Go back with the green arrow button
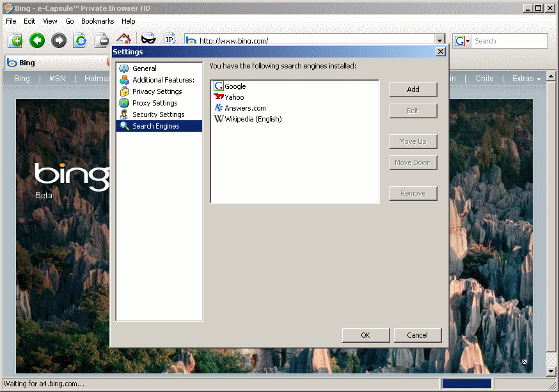Screen dimensions: 559x392 37,41
